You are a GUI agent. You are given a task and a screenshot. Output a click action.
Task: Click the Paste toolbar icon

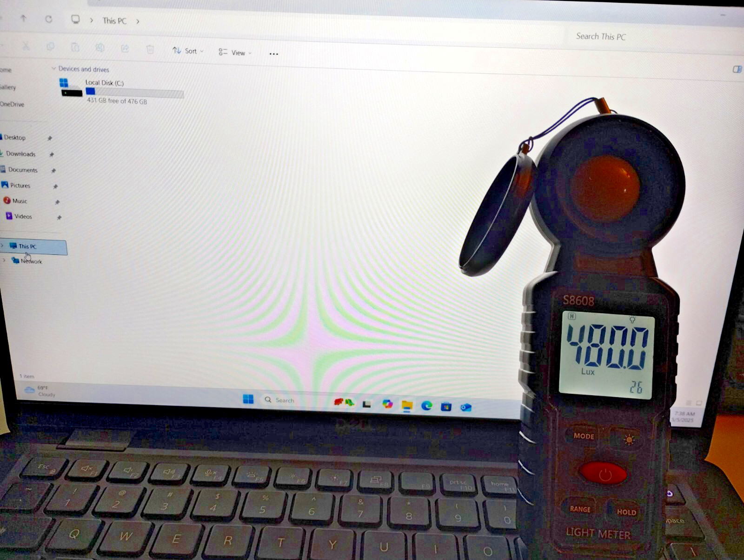click(75, 47)
